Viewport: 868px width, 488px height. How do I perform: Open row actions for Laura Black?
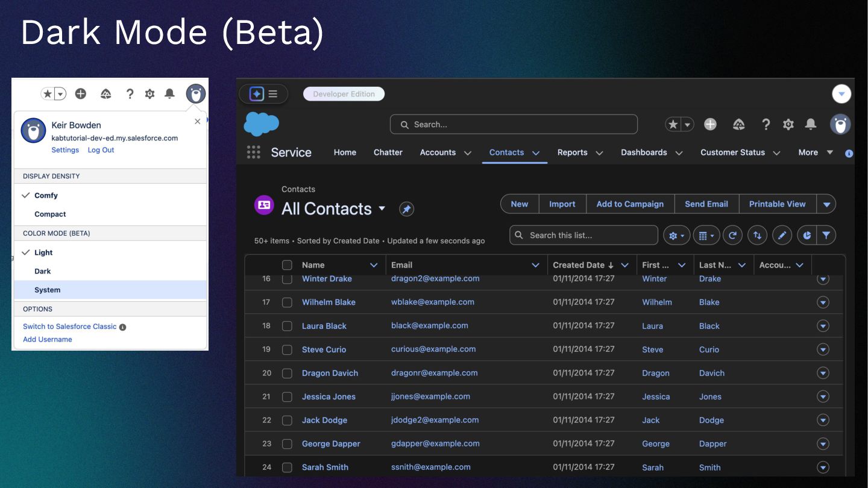tap(823, 326)
